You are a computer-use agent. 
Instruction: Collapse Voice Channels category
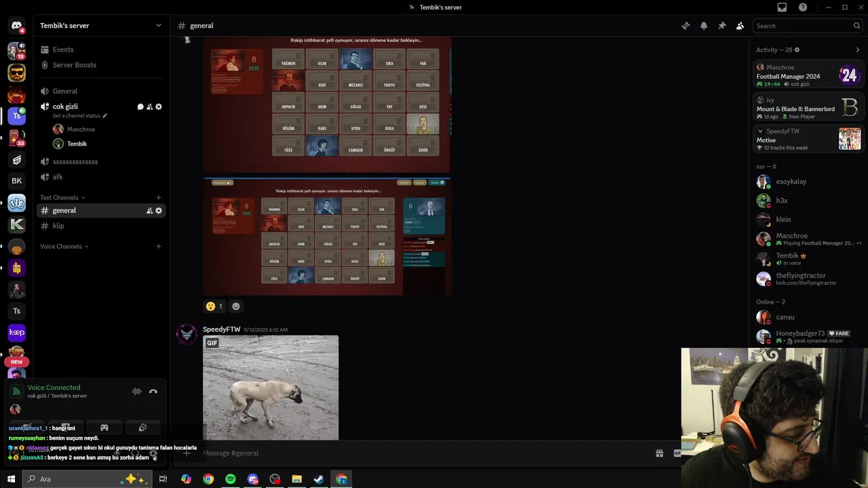64,247
